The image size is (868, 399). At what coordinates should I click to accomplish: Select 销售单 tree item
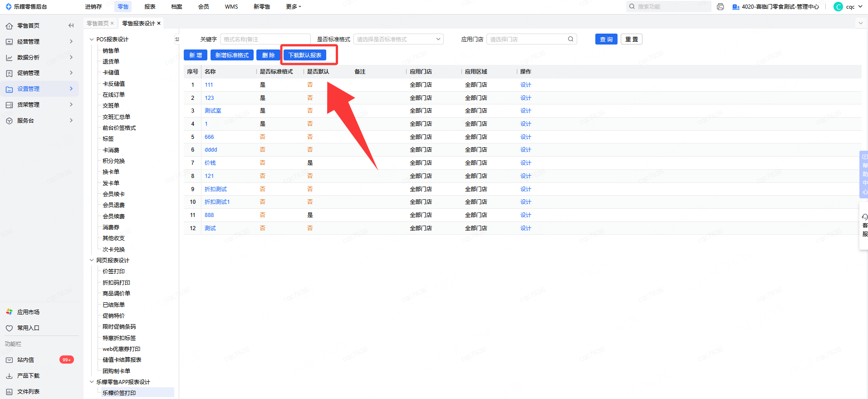tap(111, 51)
